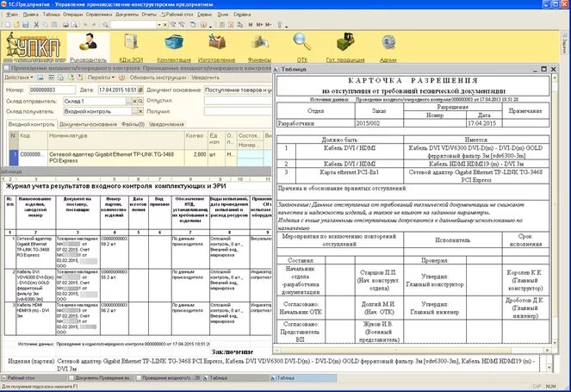The image size is (571, 392).
Task: Click the Документ основание field
Action: pos(238,90)
